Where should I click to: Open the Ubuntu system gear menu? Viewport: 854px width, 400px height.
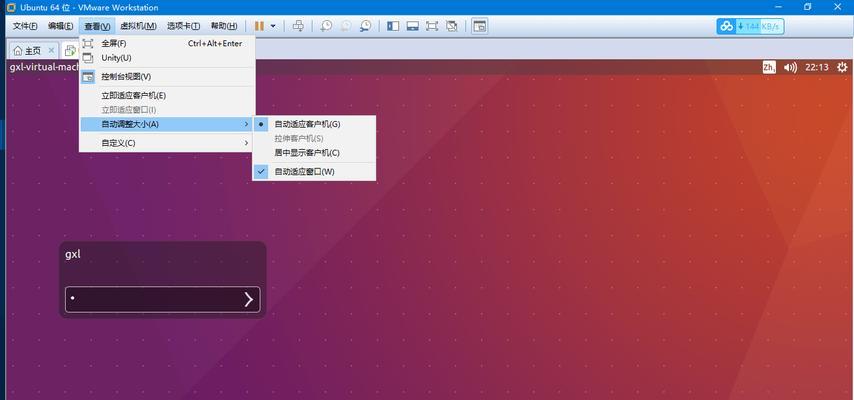(842, 67)
